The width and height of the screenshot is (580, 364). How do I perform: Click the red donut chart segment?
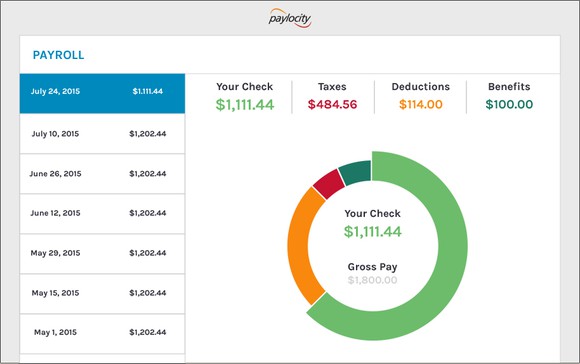point(329,184)
